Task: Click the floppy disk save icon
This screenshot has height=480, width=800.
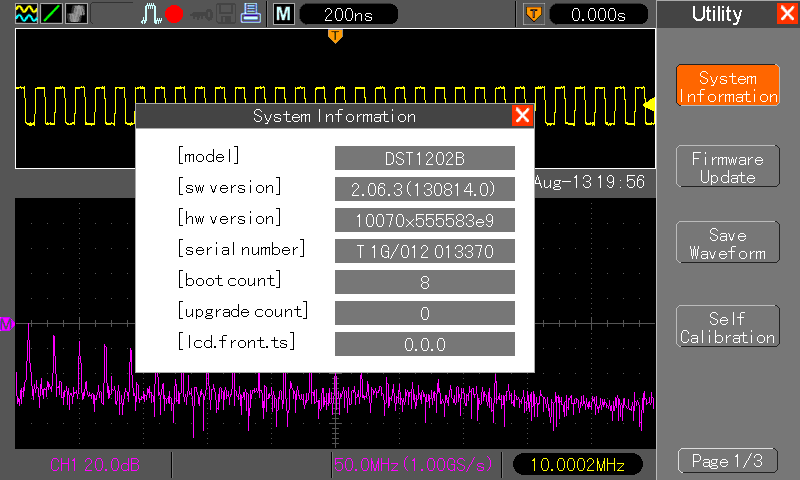Action: click(x=226, y=14)
